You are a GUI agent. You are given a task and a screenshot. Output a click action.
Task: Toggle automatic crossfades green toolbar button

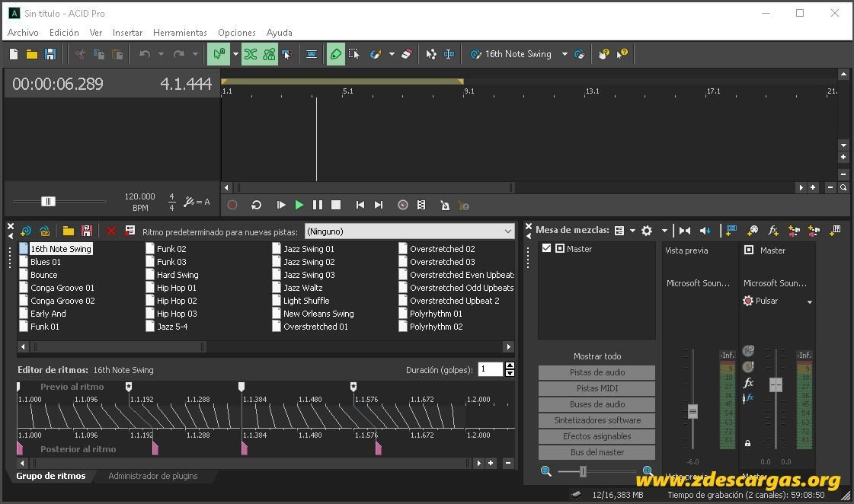point(251,54)
